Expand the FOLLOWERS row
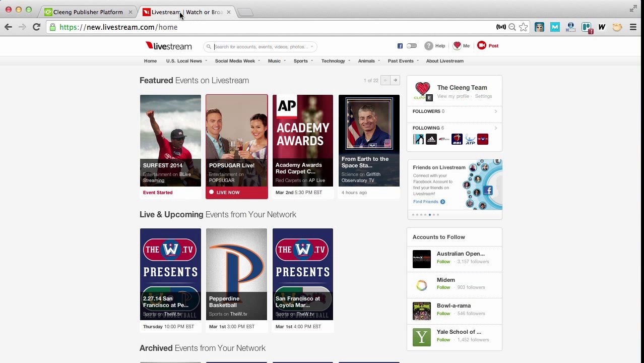The height and width of the screenshot is (363, 644). click(x=455, y=111)
